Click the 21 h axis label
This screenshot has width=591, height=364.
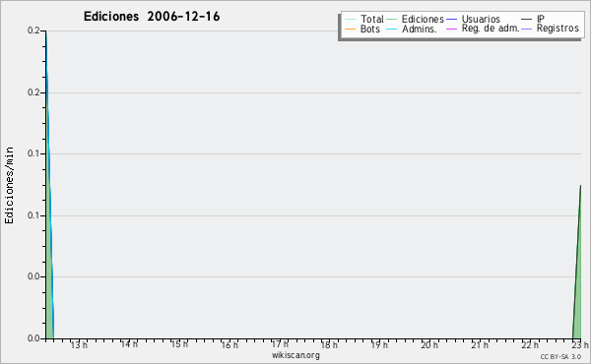480,344
